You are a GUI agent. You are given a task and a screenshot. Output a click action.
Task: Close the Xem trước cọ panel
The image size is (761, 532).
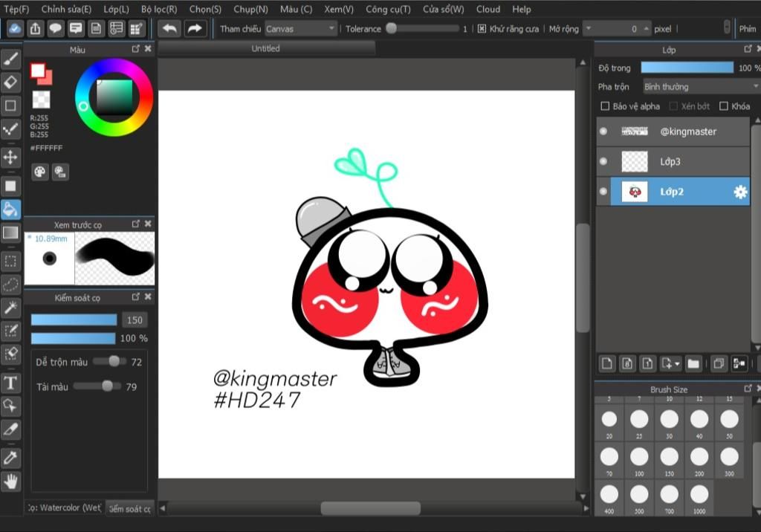pyautogui.click(x=148, y=224)
